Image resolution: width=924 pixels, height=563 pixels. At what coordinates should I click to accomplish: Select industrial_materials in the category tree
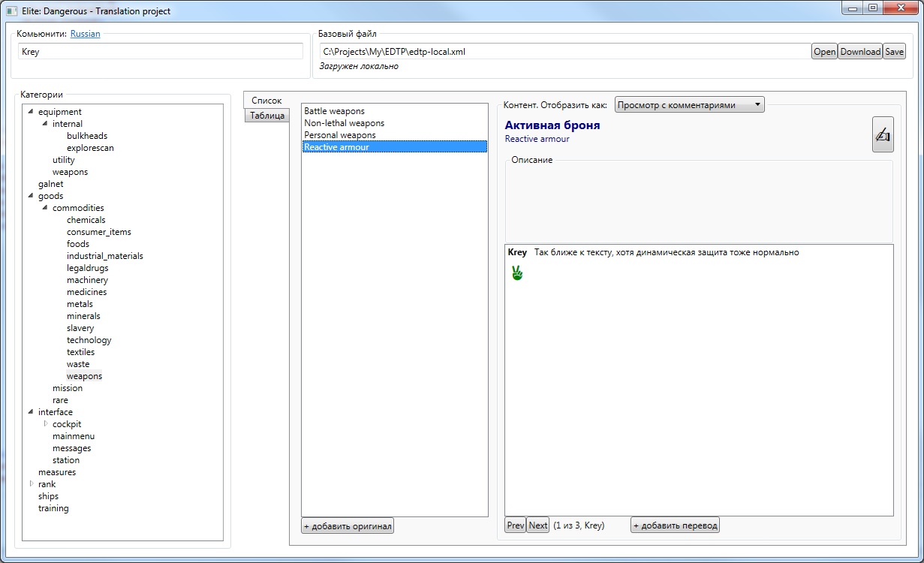coord(105,256)
